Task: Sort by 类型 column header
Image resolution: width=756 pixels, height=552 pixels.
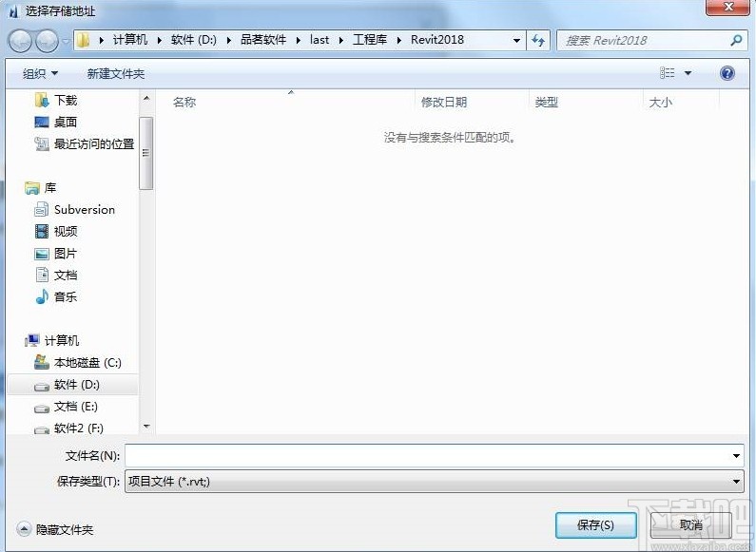Action: tap(546, 102)
